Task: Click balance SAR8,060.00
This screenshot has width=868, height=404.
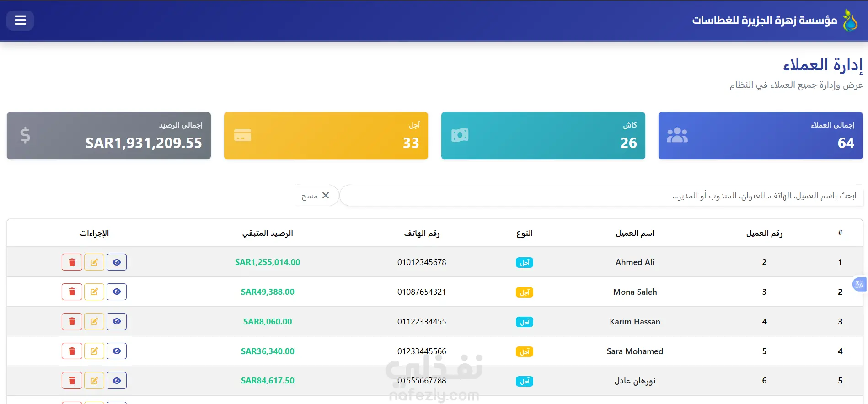Action: click(x=268, y=322)
